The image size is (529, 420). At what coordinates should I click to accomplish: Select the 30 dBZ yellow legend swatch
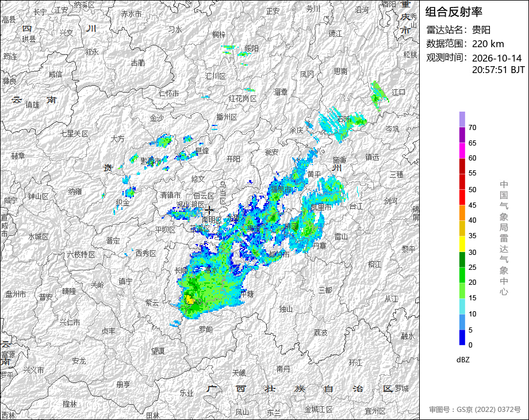[x=462, y=245]
